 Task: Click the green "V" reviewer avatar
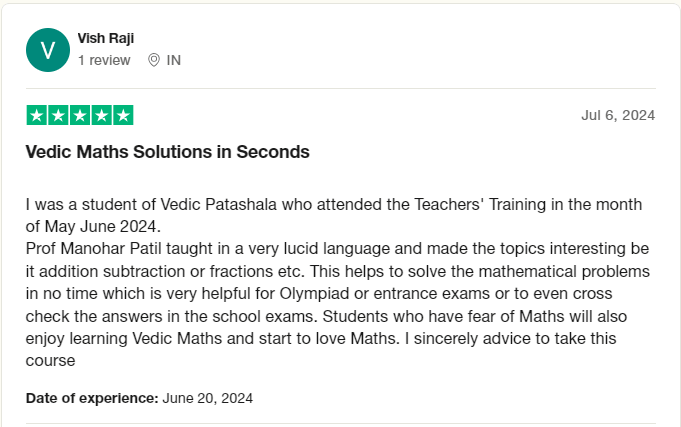click(x=47, y=50)
